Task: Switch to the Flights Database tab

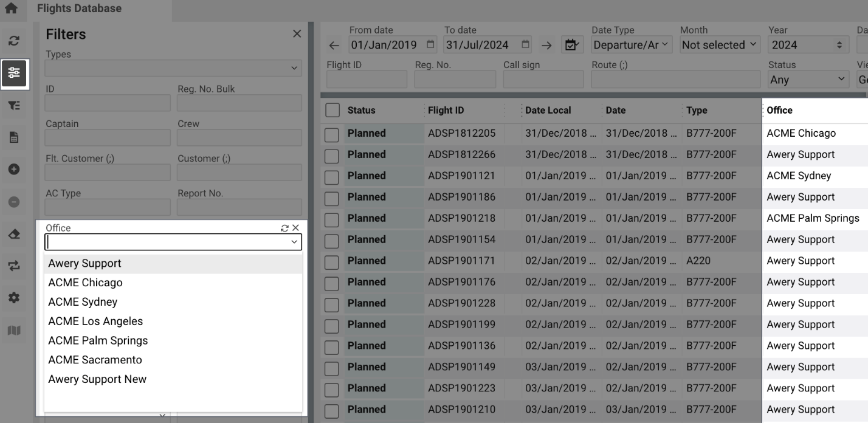Action: (x=78, y=8)
